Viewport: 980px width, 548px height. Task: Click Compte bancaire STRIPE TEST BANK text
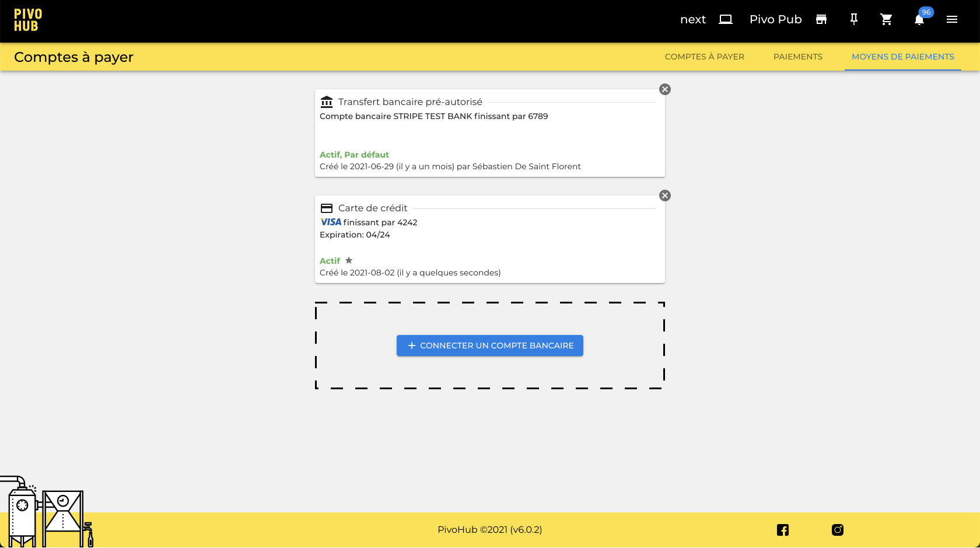[x=433, y=116]
